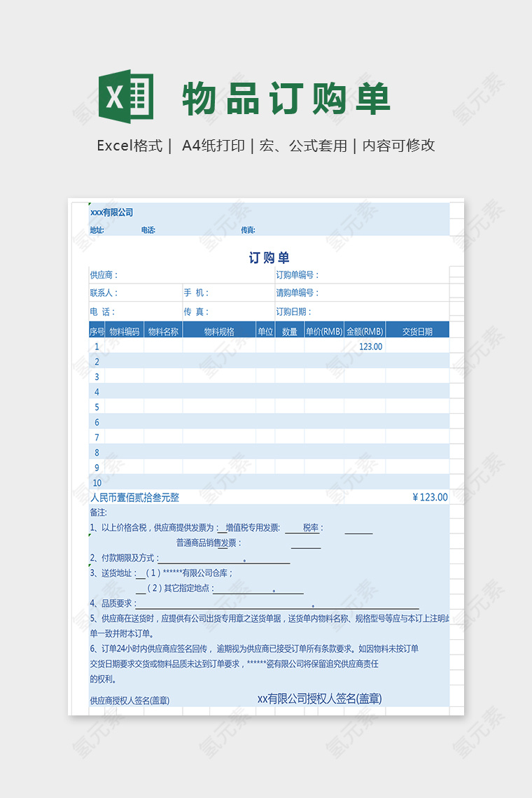Select the 地址: cell
Image resolution: width=532 pixels, height=798 pixels.
(97, 230)
